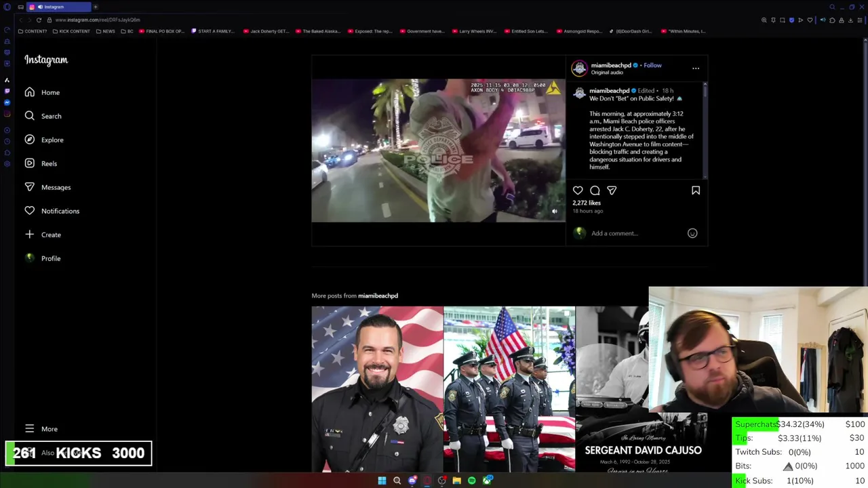Open the Xbox app from the taskbar
This screenshot has height=488, width=868.
[x=486, y=481]
